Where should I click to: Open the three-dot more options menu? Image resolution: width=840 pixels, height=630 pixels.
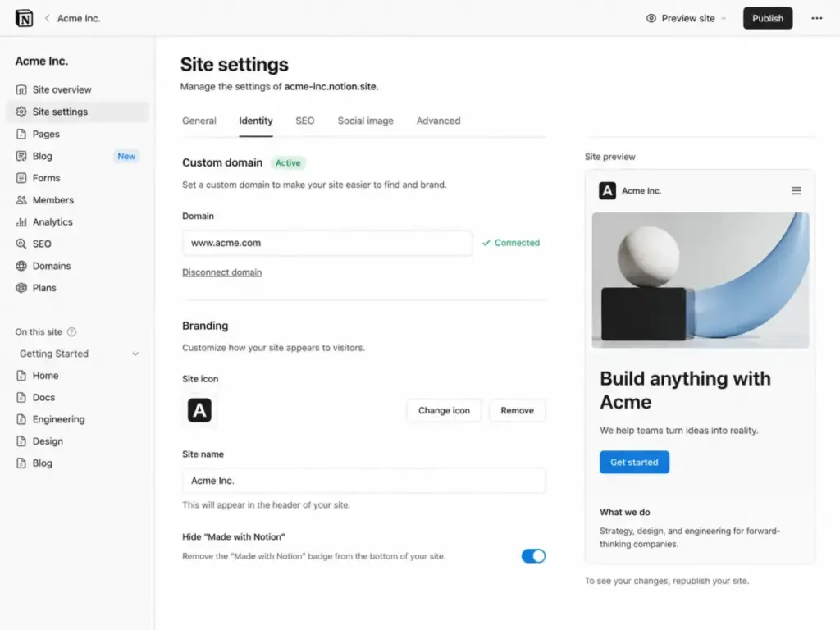pyautogui.click(x=816, y=18)
